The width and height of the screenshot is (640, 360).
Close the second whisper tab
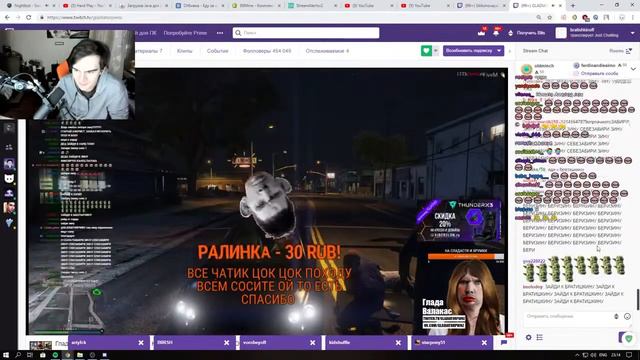click(x=227, y=343)
